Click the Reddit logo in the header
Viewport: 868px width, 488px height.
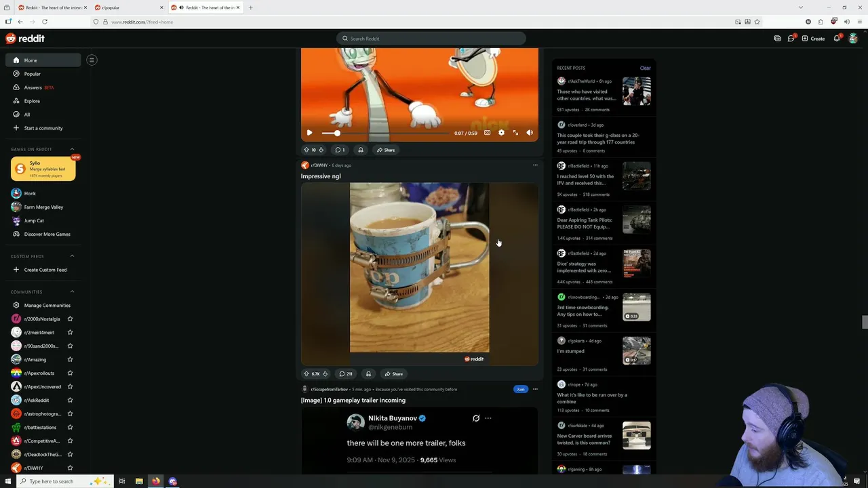[25, 39]
